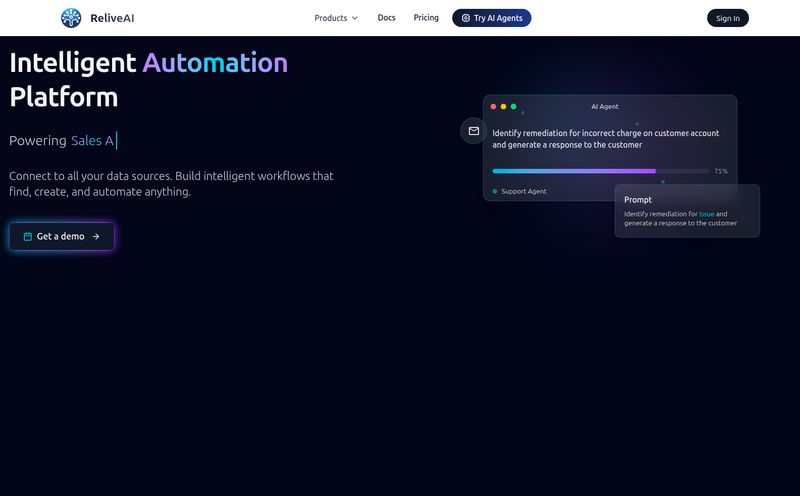This screenshot has width=800, height=496.
Task: Click the 75% progress bar
Action: coord(601,171)
